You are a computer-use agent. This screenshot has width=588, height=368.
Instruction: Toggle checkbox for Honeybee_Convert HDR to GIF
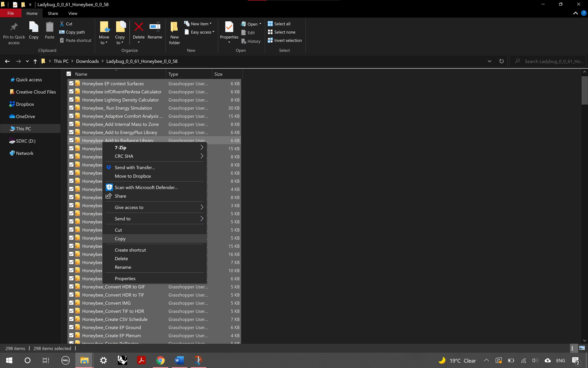coord(72,287)
